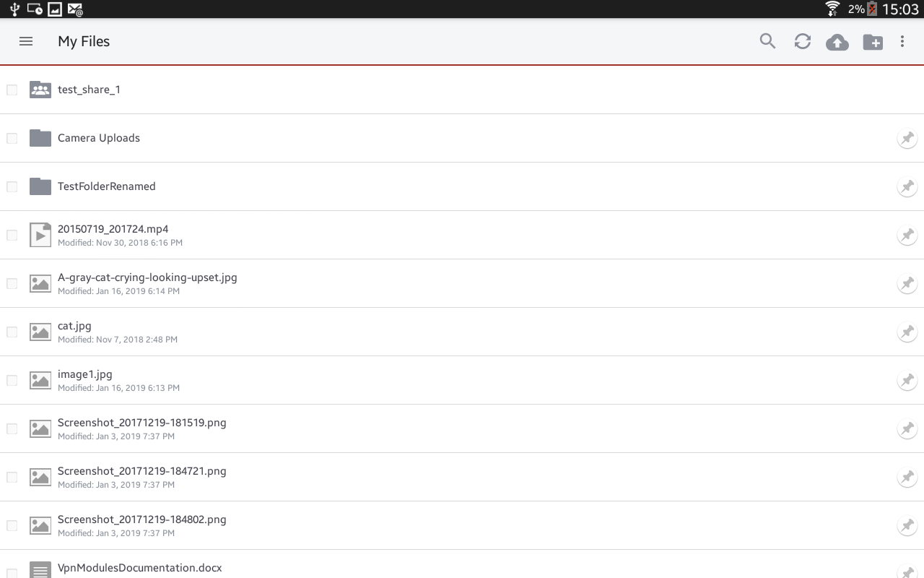Viewport: 924px width, 578px height.
Task: Tap the cloud upload icon
Action: (x=837, y=42)
